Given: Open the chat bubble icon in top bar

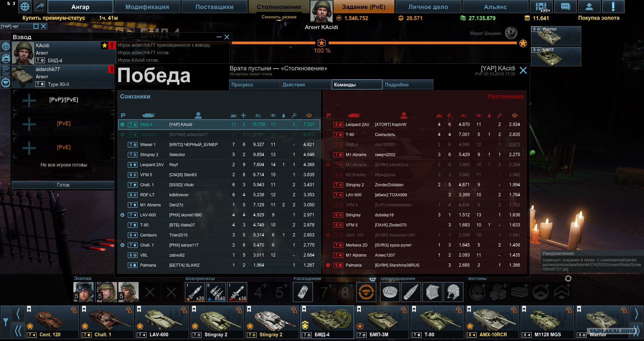Looking at the screenshot, I should [x=566, y=6].
